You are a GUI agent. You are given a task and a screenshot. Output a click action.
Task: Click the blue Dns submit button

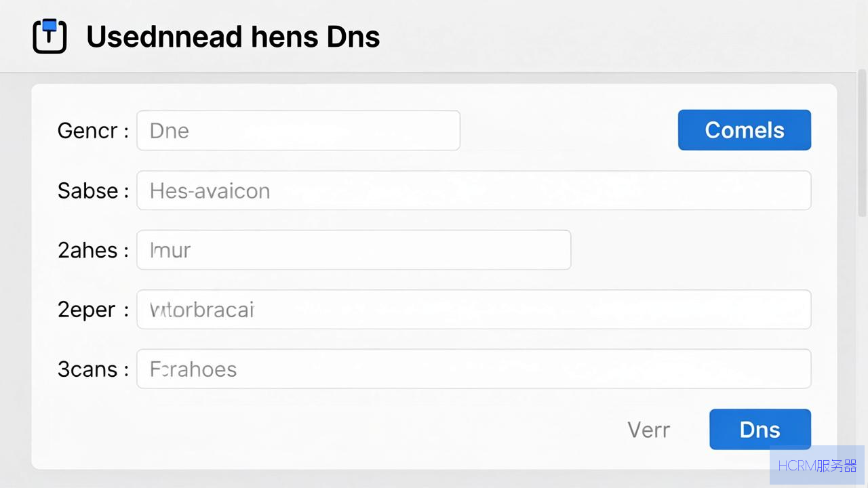[x=760, y=429]
